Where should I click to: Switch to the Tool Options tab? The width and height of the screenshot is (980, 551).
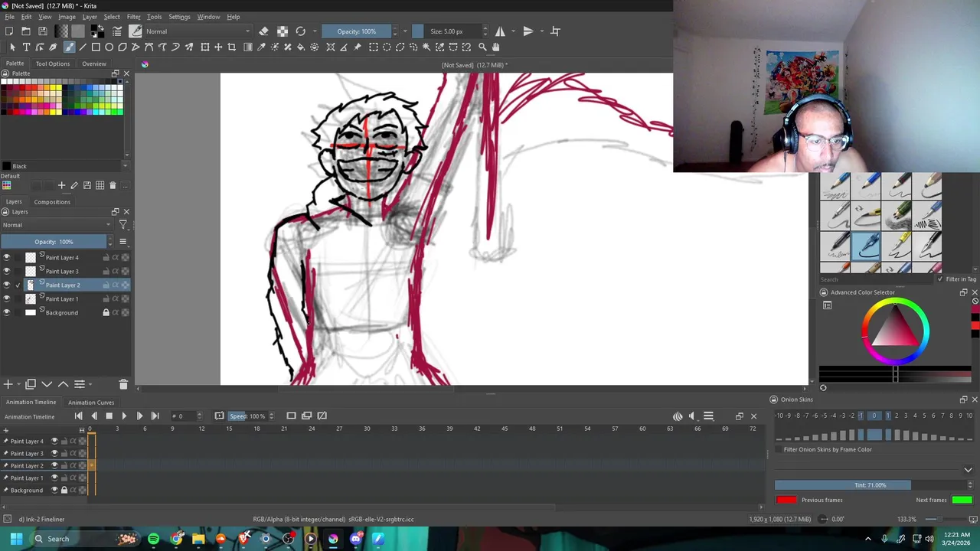coord(53,64)
